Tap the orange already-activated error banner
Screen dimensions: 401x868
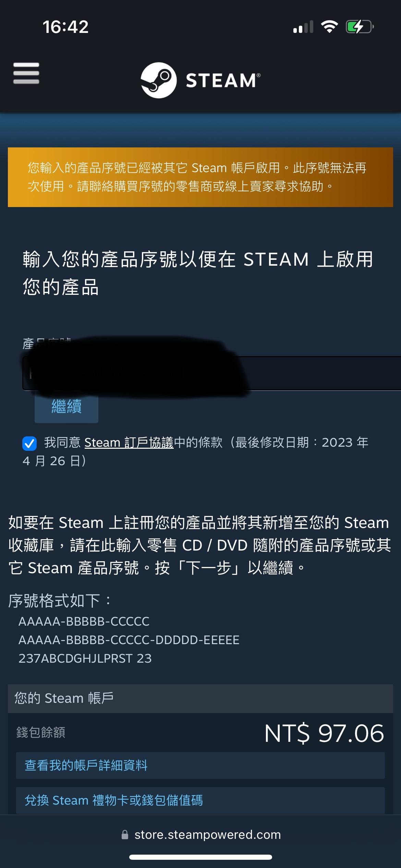pos(200,177)
